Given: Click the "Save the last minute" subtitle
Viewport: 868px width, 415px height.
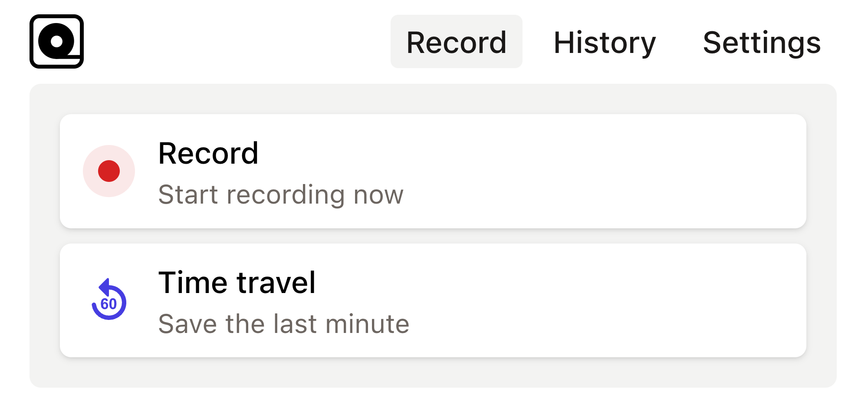Looking at the screenshot, I should point(284,323).
